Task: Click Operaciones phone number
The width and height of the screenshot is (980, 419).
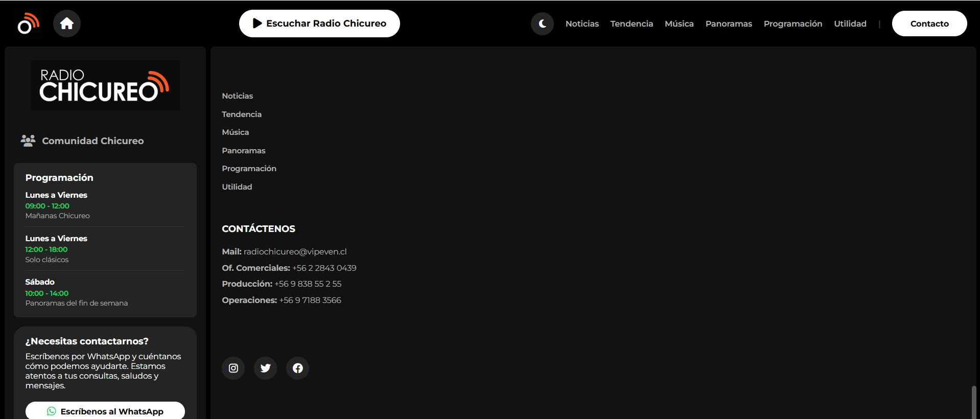Action: click(x=310, y=300)
